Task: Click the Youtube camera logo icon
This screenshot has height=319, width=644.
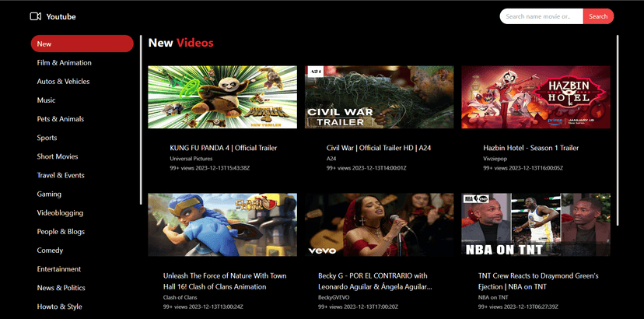Action: tap(36, 16)
